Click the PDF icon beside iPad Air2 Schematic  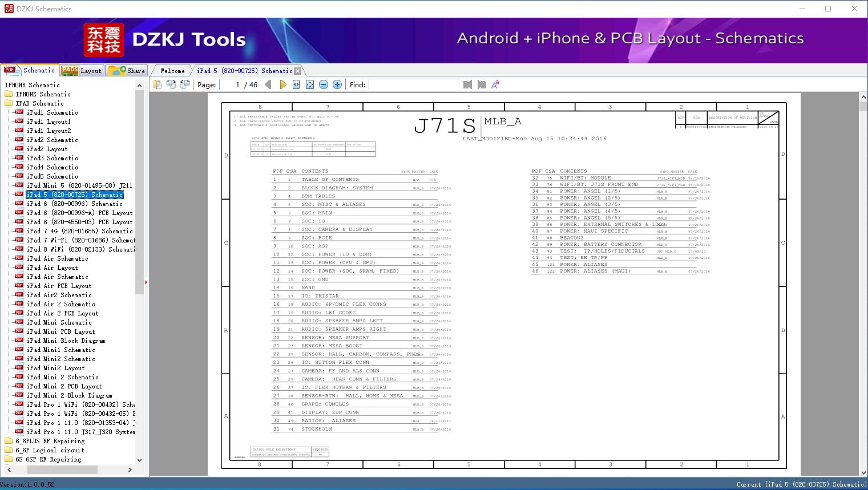19,295
